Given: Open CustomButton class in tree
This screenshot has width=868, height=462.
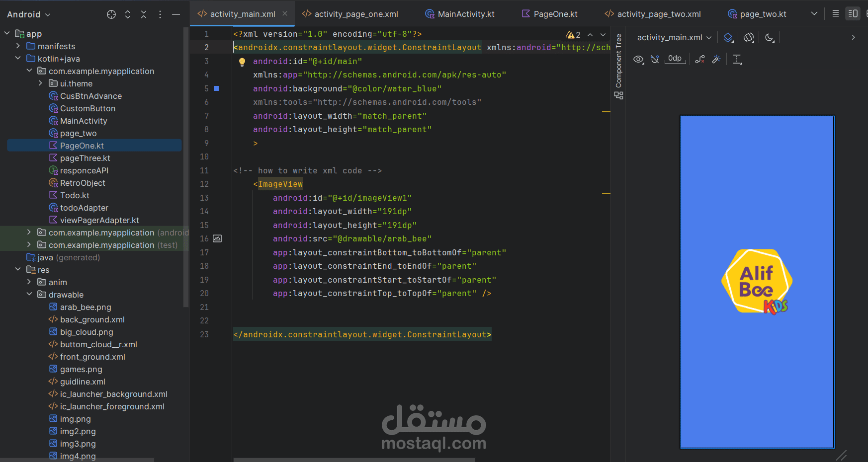Looking at the screenshot, I should [x=82, y=108].
